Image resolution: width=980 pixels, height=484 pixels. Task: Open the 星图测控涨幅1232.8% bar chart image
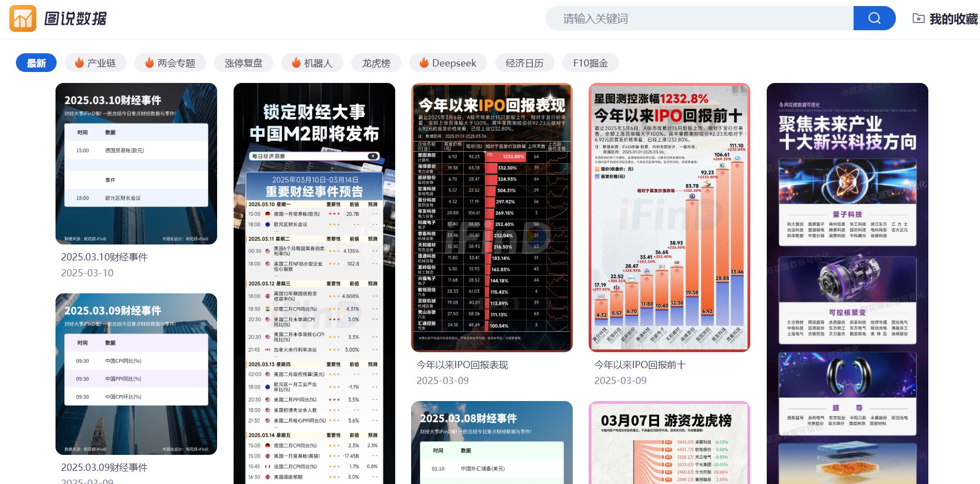click(669, 218)
